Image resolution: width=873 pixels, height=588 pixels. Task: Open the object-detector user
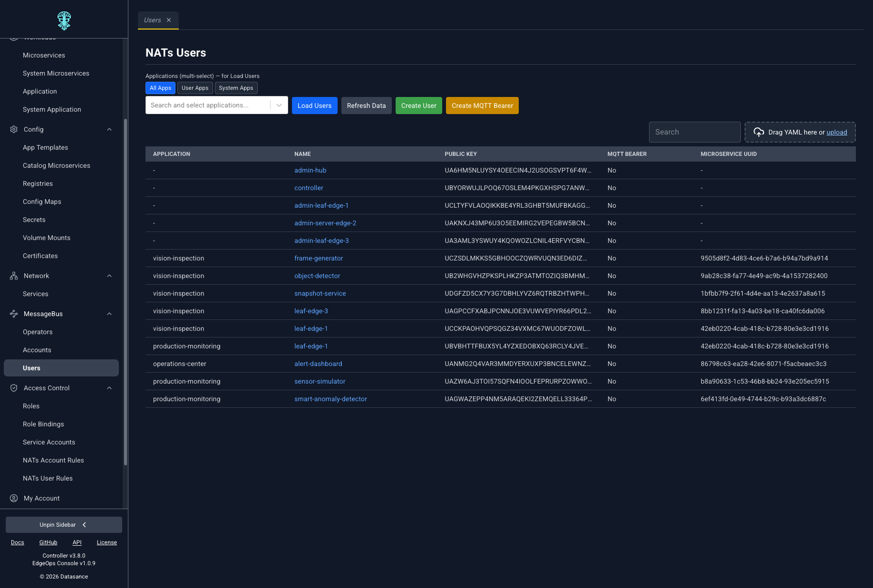[x=317, y=276]
